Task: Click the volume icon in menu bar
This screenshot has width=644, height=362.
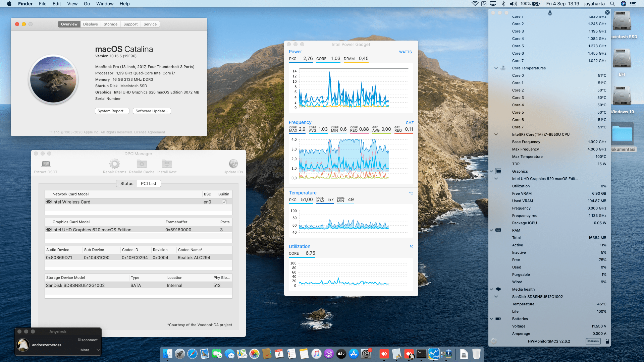Action: click(513, 4)
